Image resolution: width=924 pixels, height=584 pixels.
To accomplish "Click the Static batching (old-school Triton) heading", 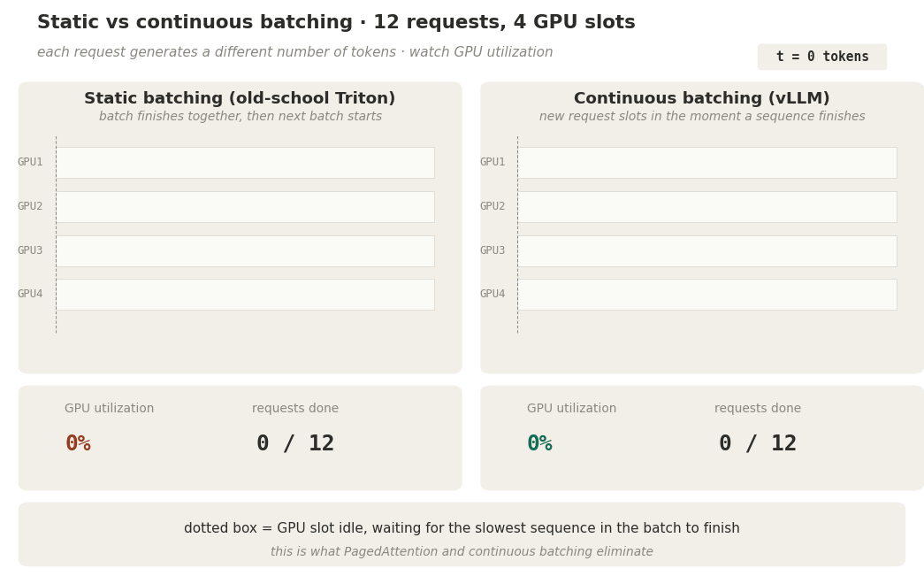I will (240, 99).
